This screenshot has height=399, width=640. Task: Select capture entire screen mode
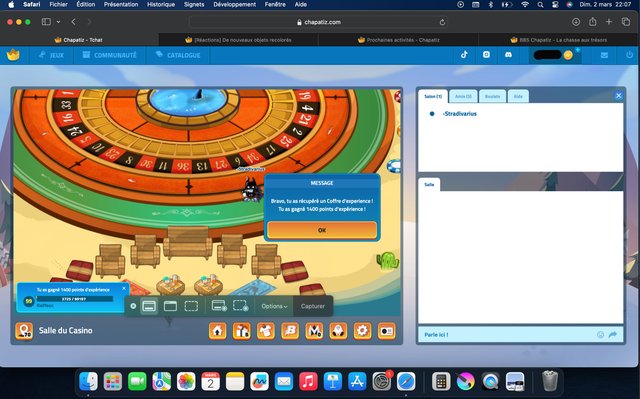click(x=149, y=306)
